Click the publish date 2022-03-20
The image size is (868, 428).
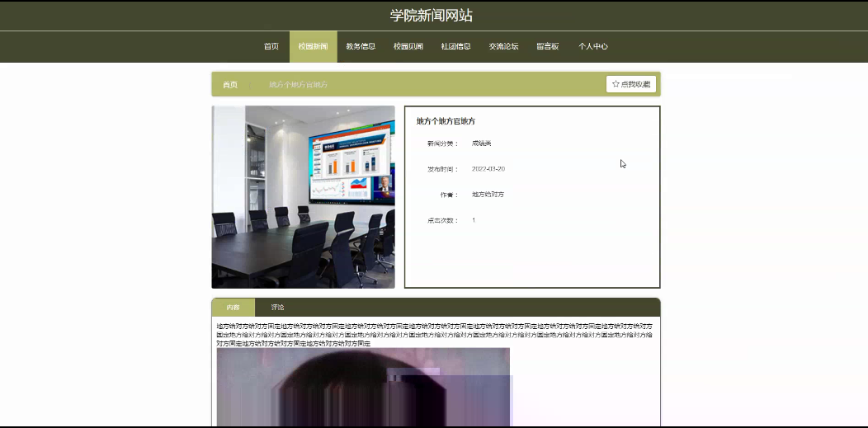click(488, 169)
